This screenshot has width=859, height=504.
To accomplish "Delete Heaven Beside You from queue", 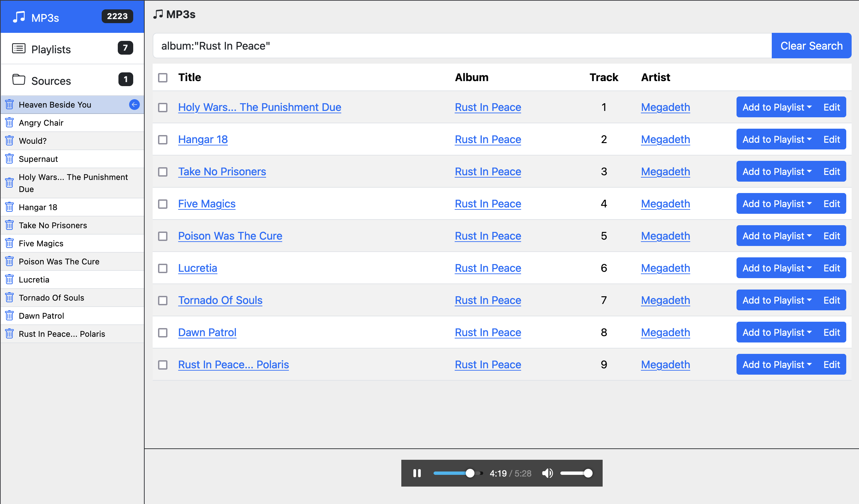I will tap(9, 105).
